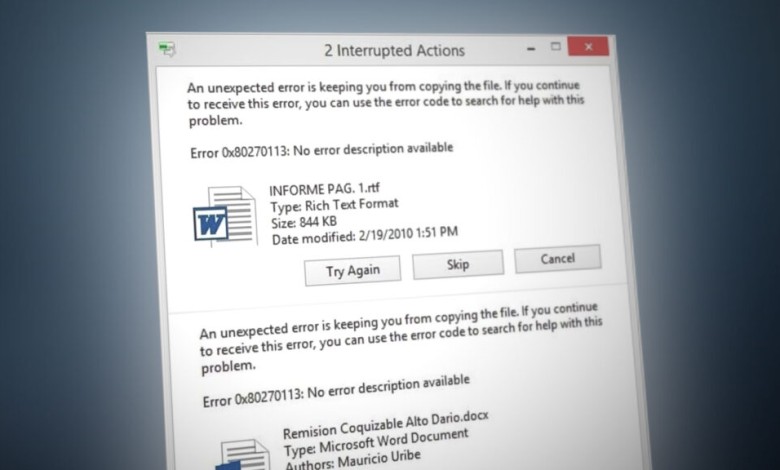Cancel the interrupted copy operation
This screenshot has height=470, width=780.
[558, 259]
